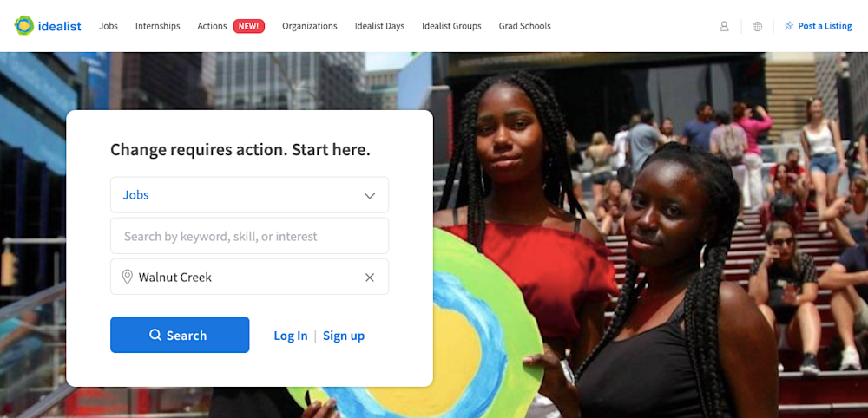
Task: Go to Actions in the top navigation
Action: [212, 26]
